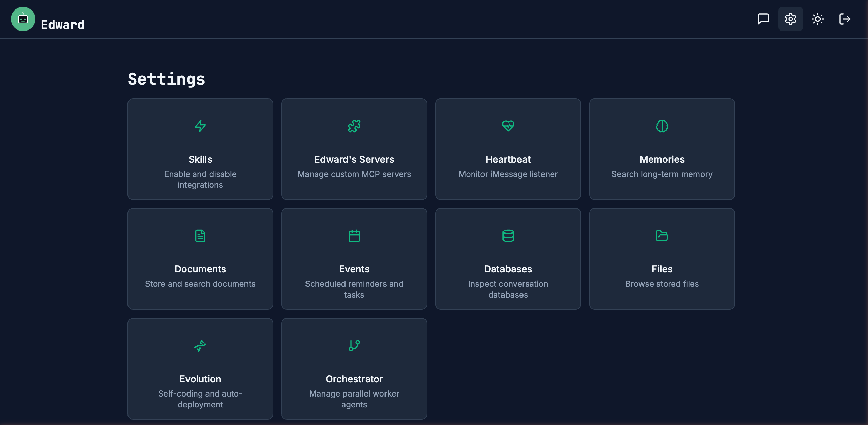Open Heartbeat to monitor iMessage listener
This screenshot has width=868, height=425.
coord(508,149)
